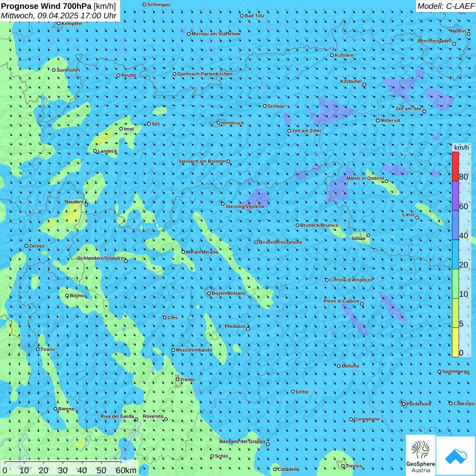Click the 'Treviso' label

pos(354,466)
